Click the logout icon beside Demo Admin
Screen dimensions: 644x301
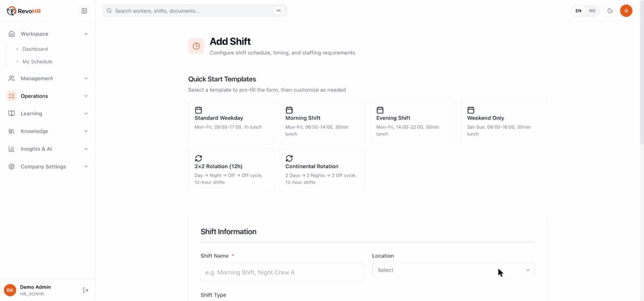point(86,290)
